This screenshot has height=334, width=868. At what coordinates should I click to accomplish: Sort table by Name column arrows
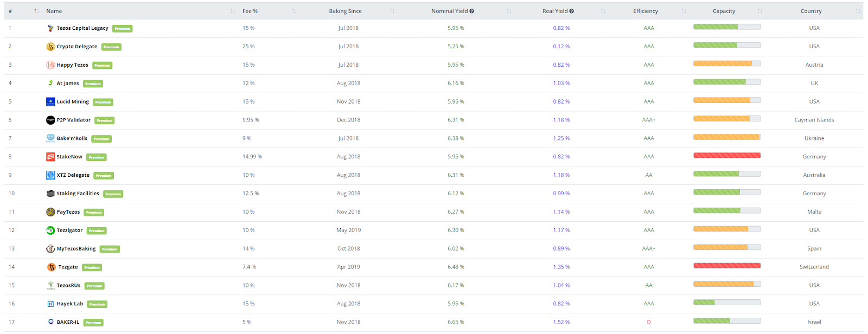[233, 11]
